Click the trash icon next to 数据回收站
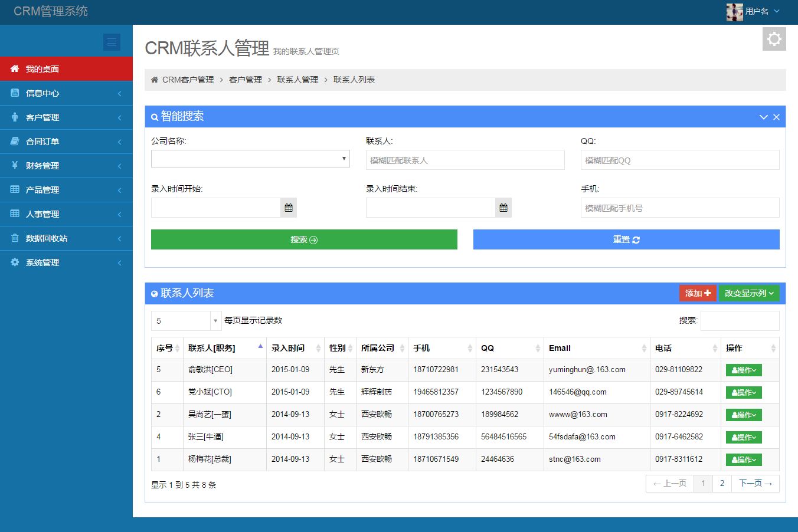Screen dimensions: 798x532 [15, 238]
